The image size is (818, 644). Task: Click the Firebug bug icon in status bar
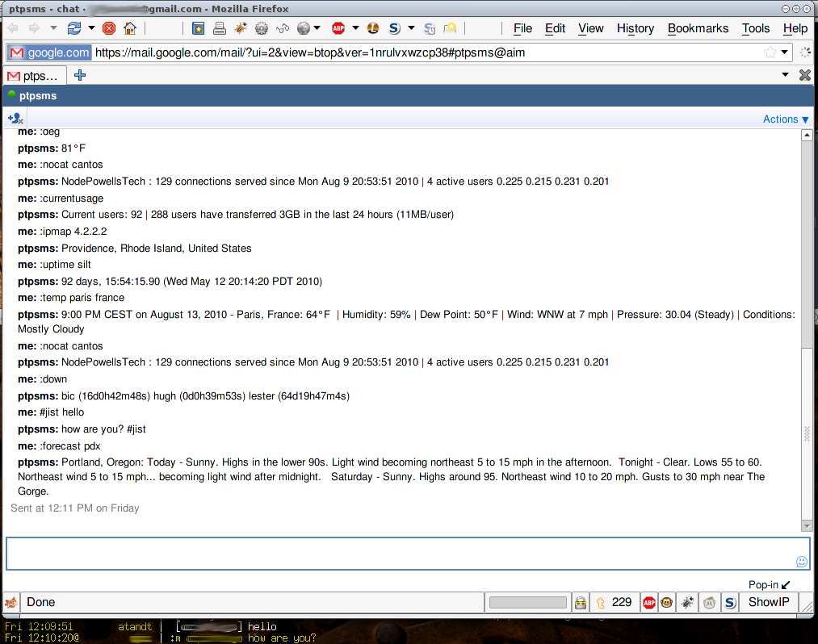click(x=687, y=602)
